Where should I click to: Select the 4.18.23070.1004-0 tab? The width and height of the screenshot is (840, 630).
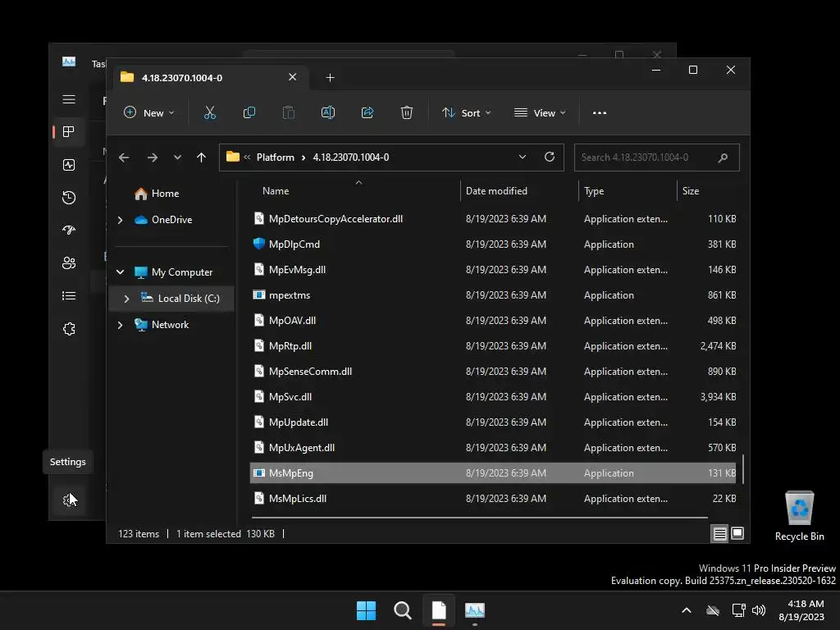(211, 78)
